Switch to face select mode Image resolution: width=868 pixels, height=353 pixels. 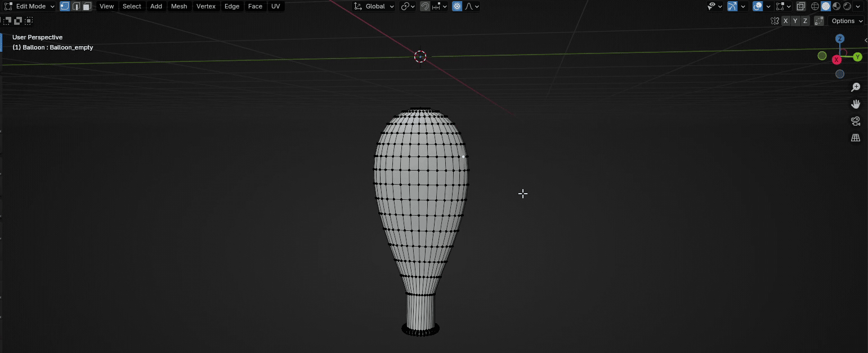[87, 6]
